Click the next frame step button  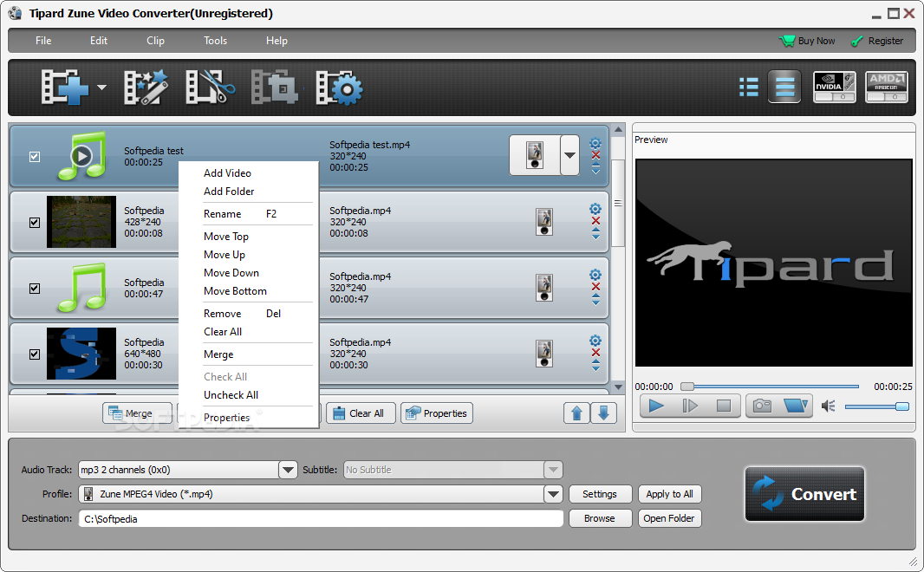[689, 406]
